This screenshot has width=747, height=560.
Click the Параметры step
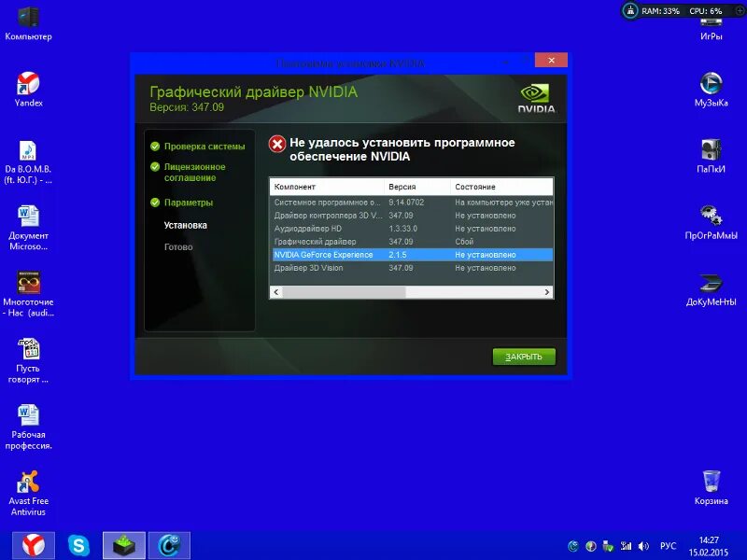[189, 203]
